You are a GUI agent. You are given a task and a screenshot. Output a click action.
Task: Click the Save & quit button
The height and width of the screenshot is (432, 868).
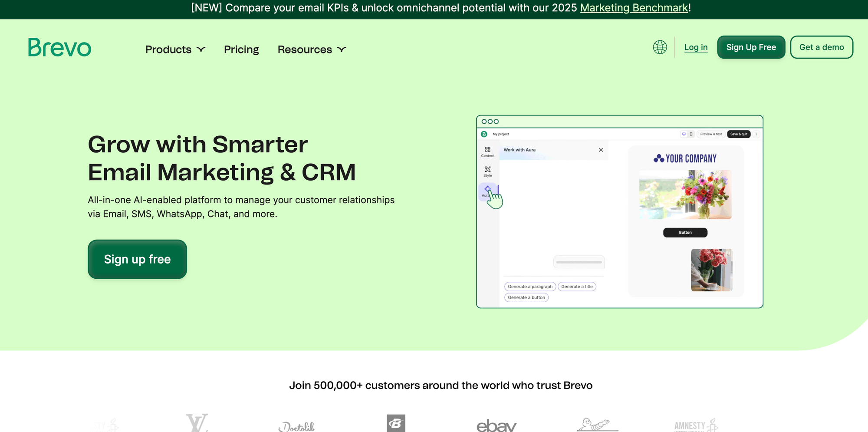pyautogui.click(x=739, y=134)
